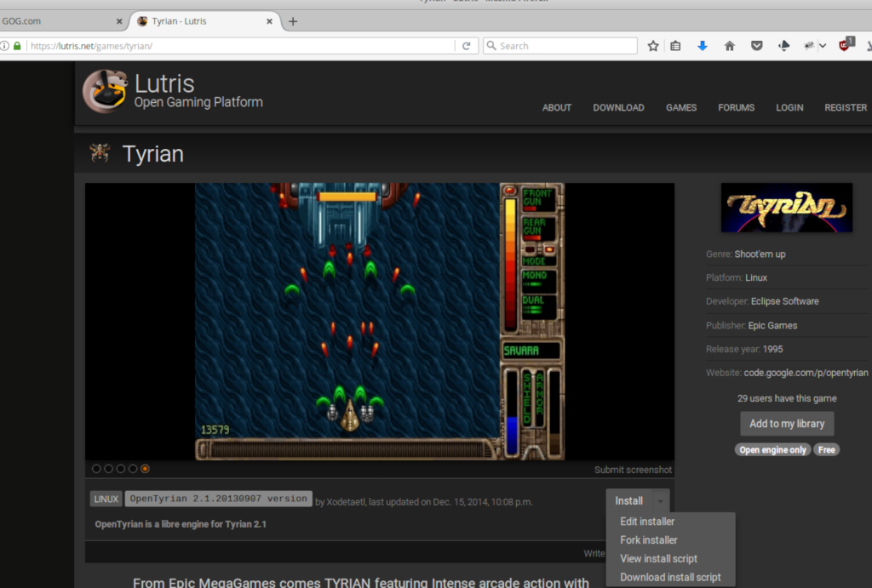872x588 pixels.
Task: Click the LINUX platform badge
Action: [x=106, y=499]
